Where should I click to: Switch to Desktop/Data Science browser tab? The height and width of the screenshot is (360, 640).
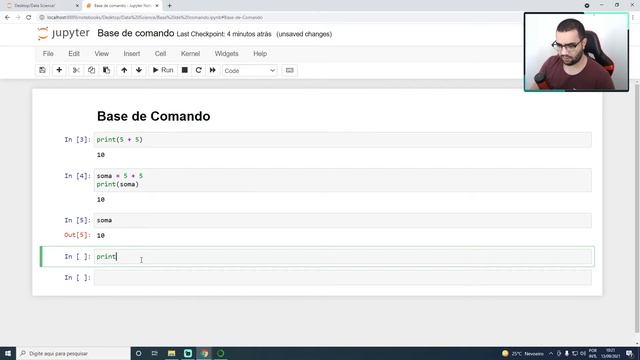(x=40, y=6)
